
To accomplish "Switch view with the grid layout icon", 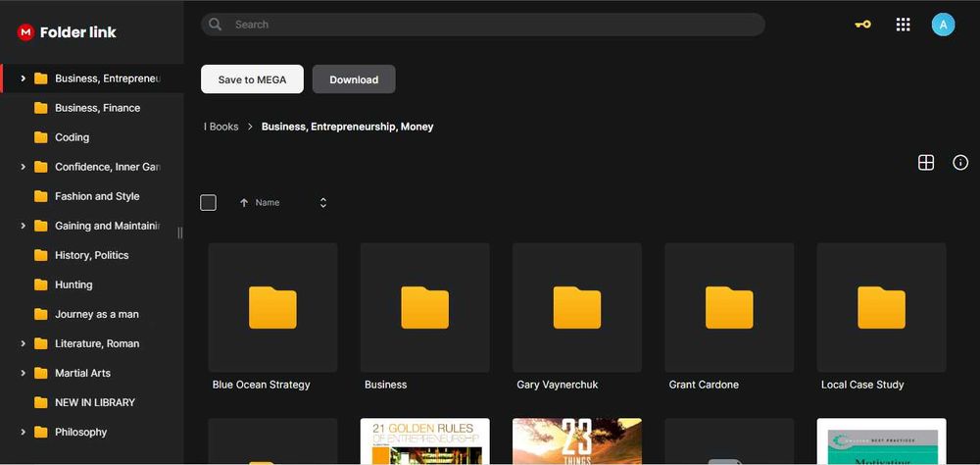I will point(926,163).
